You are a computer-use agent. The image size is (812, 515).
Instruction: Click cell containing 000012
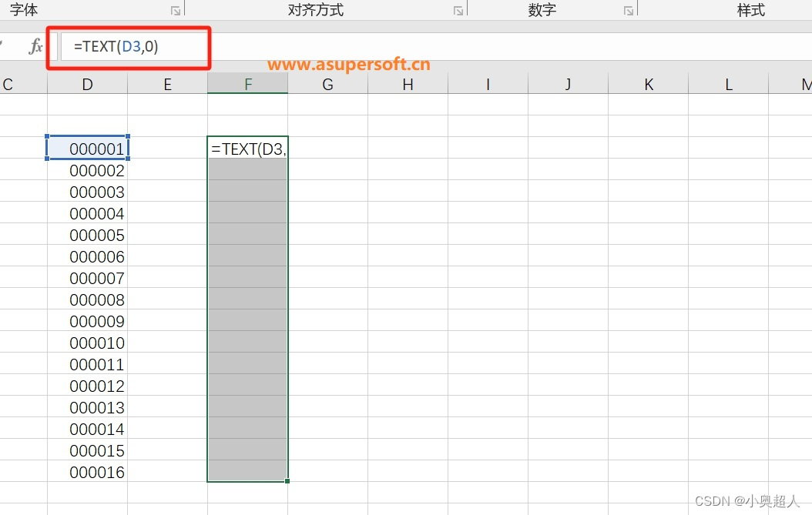pos(87,386)
